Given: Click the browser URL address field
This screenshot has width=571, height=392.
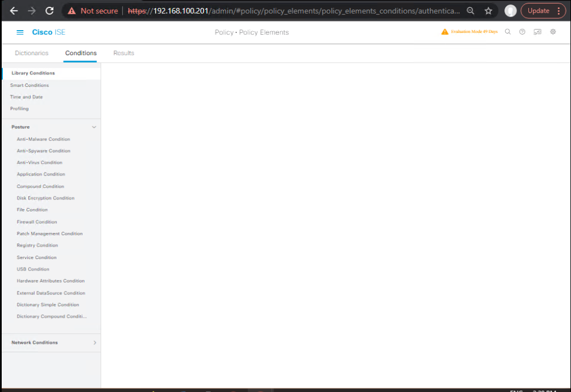Looking at the screenshot, I should click(x=294, y=11).
